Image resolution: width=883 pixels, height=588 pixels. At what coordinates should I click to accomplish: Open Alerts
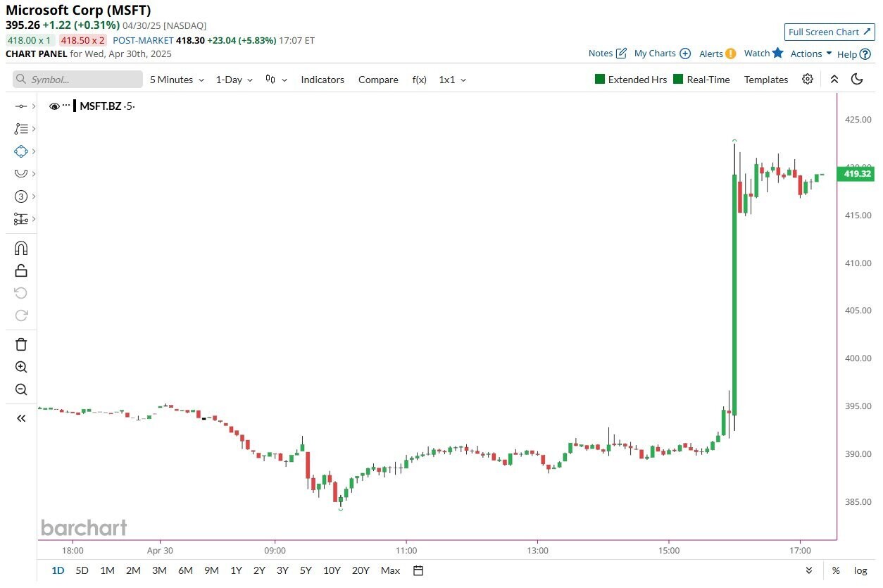718,54
